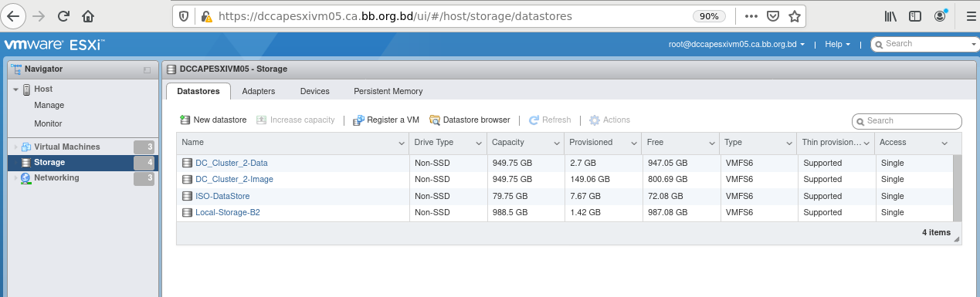Open Name column dropdown arrow
The width and height of the screenshot is (980, 297).
coord(402,143)
